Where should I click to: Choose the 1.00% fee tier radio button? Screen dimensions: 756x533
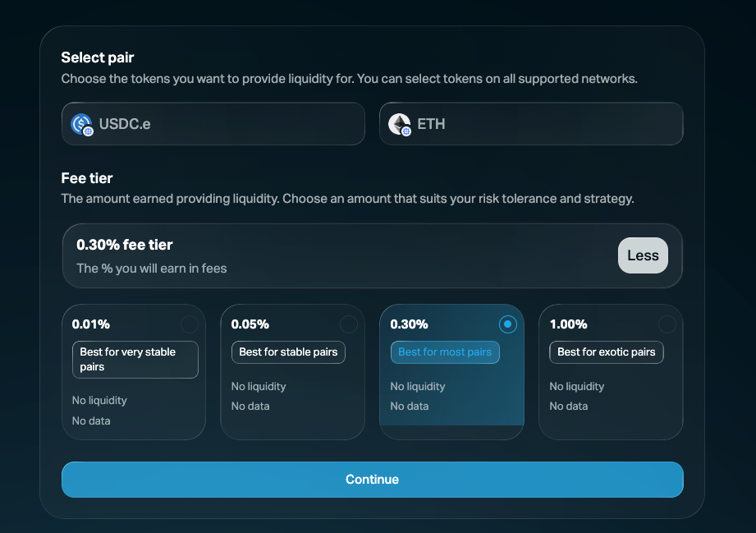[667, 324]
